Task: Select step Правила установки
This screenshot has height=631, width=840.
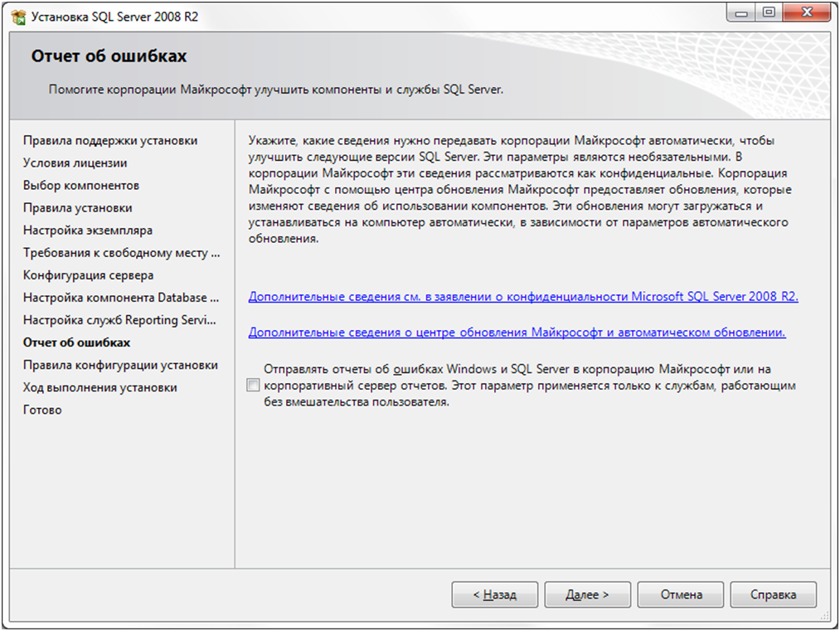Action: [78, 208]
